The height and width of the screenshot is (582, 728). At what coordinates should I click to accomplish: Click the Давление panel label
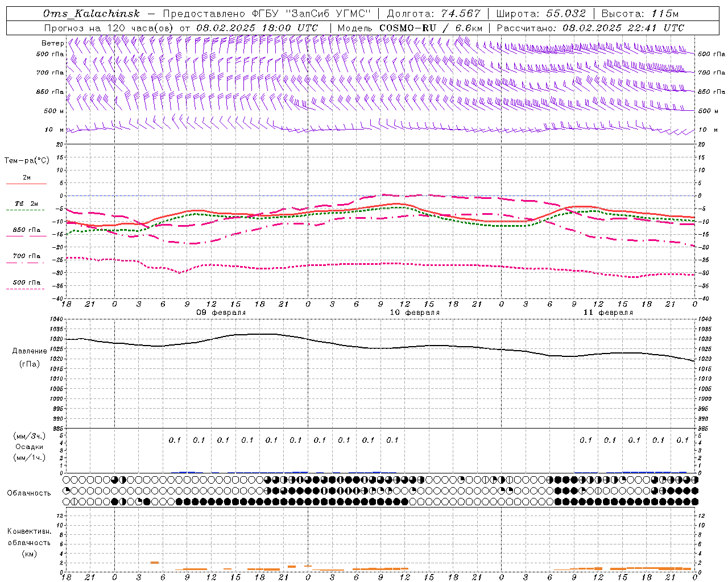tap(30, 351)
